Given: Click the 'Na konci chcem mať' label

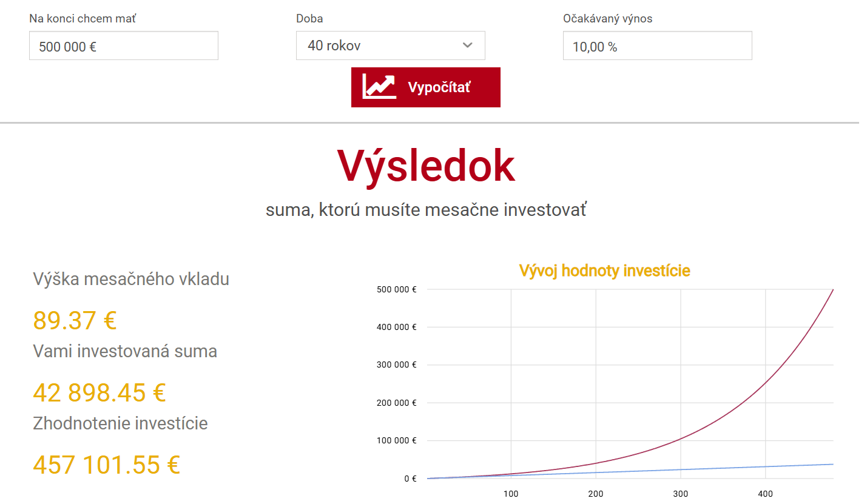Looking at the screenshot, I should (x=83, y=19).
